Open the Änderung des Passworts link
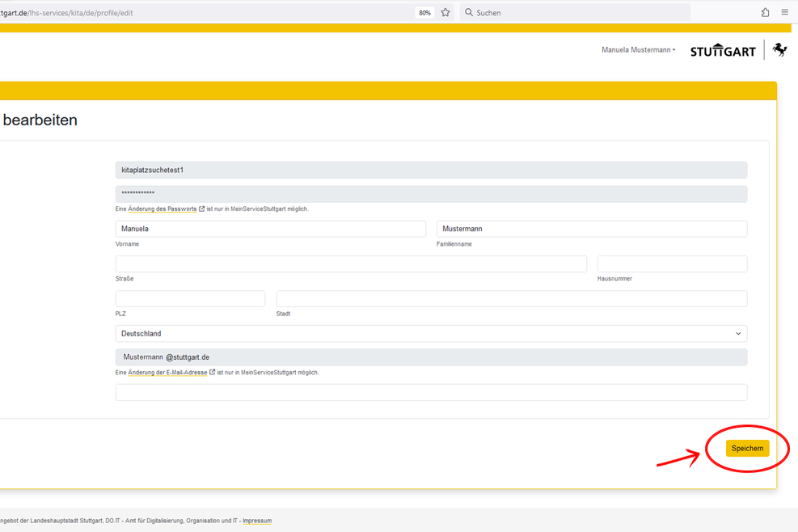The height and width of the screenshot is (532, 798). pyautogui.click(x=162, y=209)
